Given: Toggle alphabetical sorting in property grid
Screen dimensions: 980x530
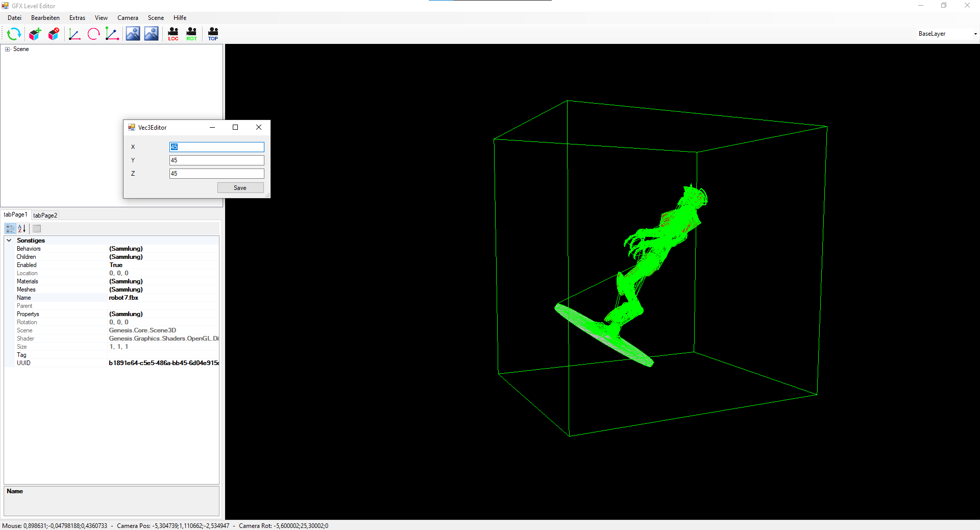Looking at the screenshot, I should click(22, 229).
